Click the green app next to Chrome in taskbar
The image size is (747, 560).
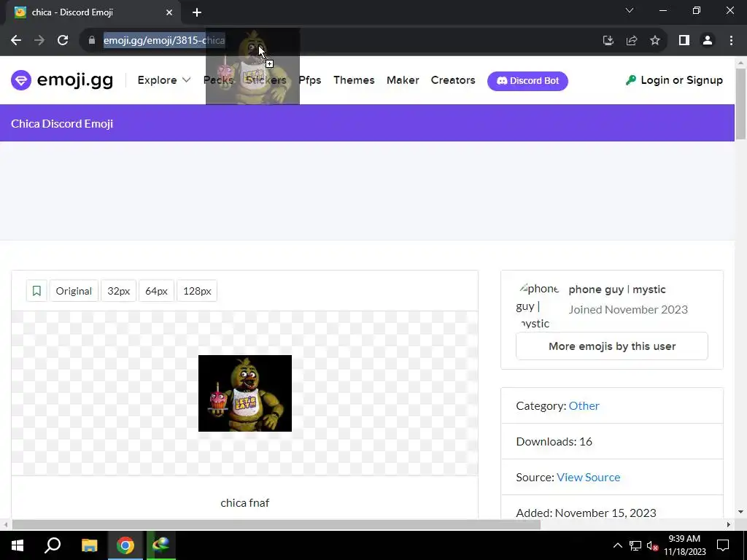tap(161, 545)
